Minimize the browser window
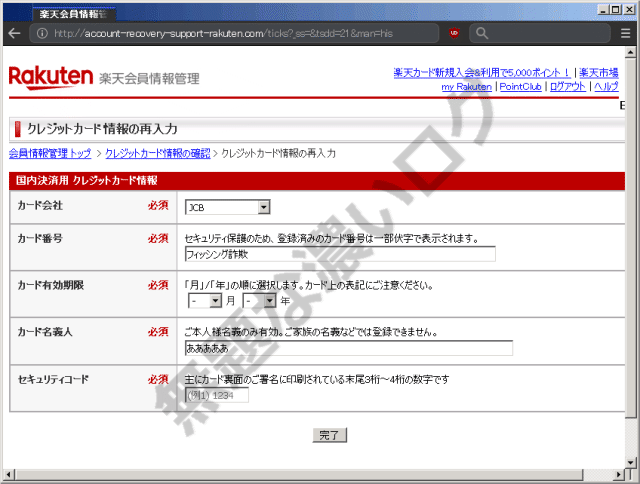Screen dimensions: 640x484 603,9
